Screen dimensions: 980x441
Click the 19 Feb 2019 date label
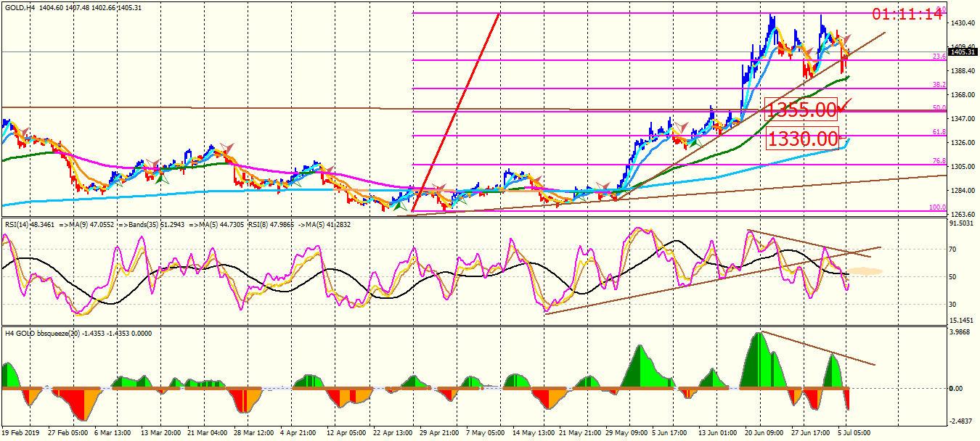pyautogui.click(x=22, y=433)
